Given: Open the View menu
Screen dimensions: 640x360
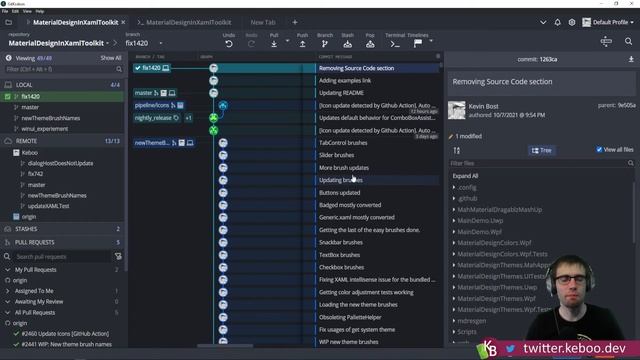Looking at the screenshot, I should (27, 11).
